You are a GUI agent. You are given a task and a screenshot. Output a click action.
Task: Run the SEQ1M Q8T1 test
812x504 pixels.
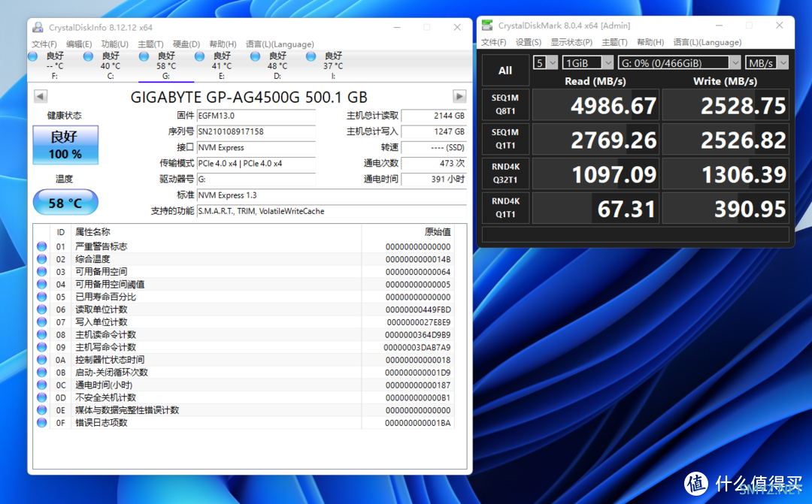point(505,104)
